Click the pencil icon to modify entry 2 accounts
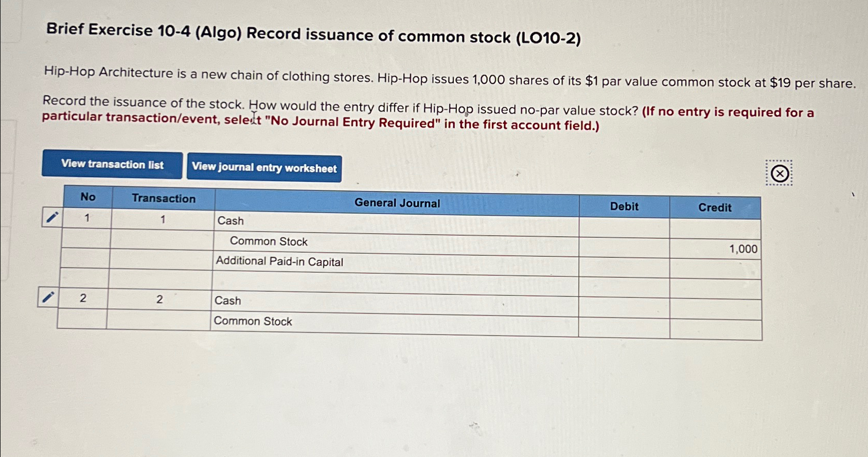 pos(49,297)
